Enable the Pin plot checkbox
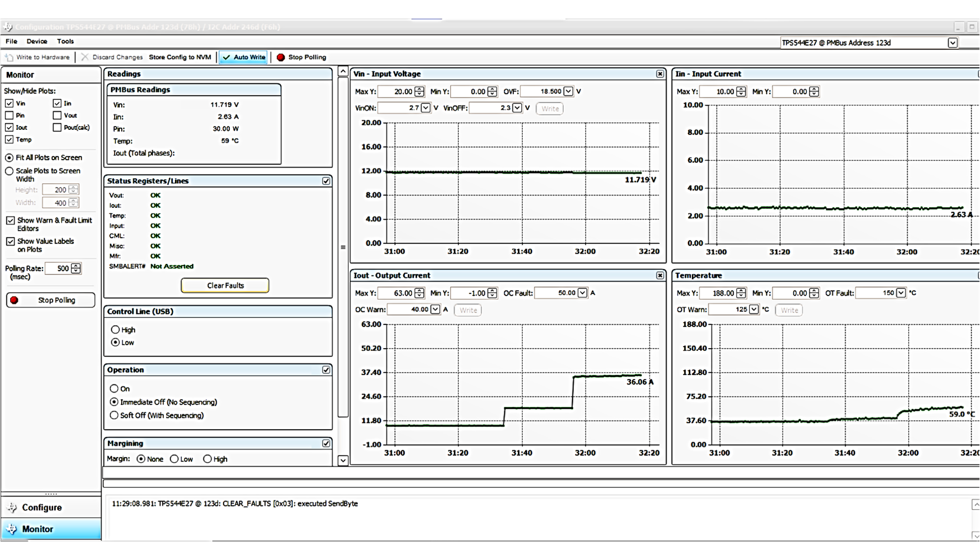 [x=9, y=115]
